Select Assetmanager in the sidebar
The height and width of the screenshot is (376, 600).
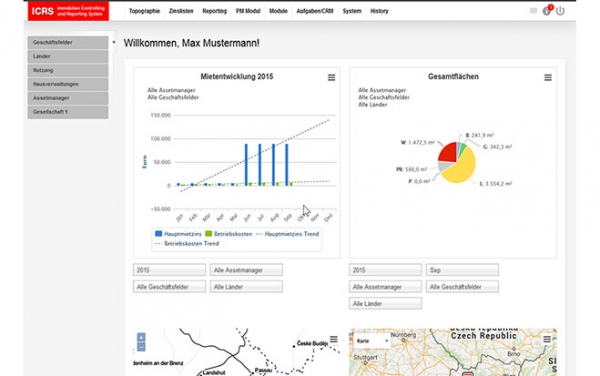click(x=68, y=98)
